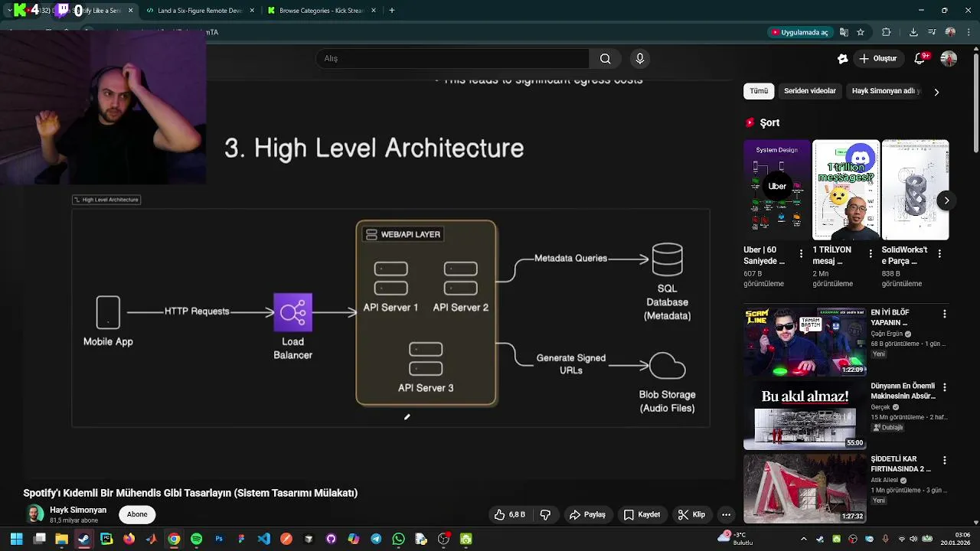Like the video with thumbs up

pos(509,514)
